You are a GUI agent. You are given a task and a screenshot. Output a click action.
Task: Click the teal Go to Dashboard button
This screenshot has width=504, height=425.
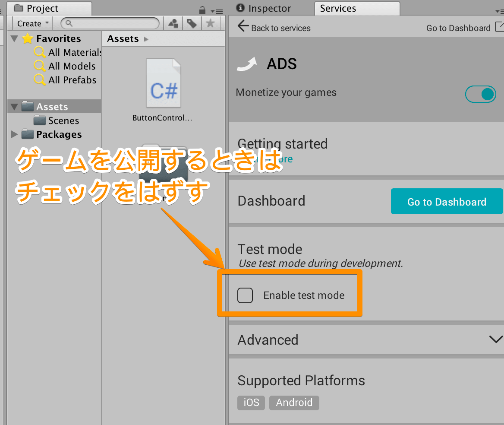click(447, 201)
